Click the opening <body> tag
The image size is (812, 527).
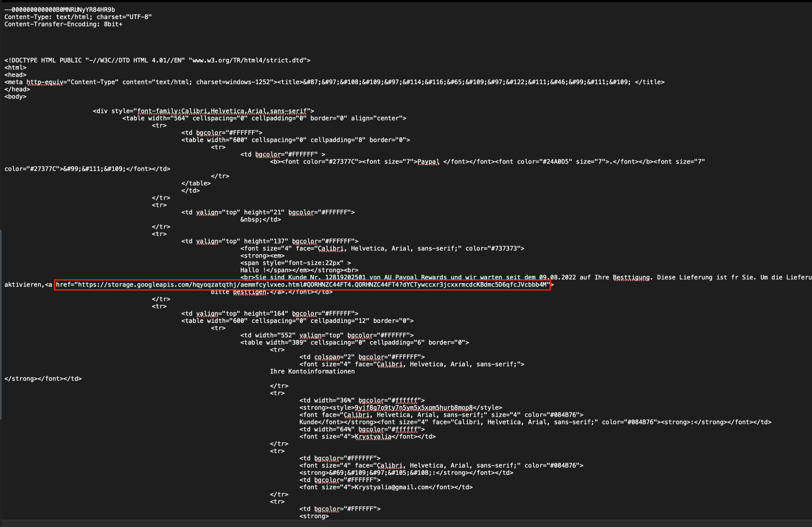tap(15, 97)
